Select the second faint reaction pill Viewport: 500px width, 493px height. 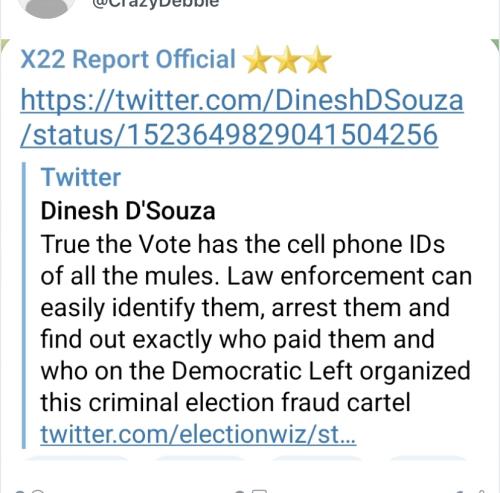pos(199,458)
